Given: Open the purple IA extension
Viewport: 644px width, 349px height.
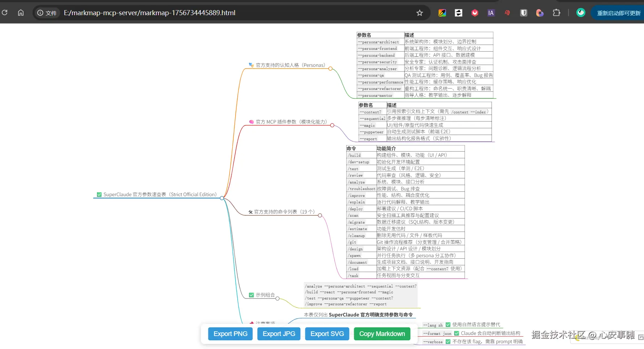Looking at the screenshot, I should click(x=491, y=13).
